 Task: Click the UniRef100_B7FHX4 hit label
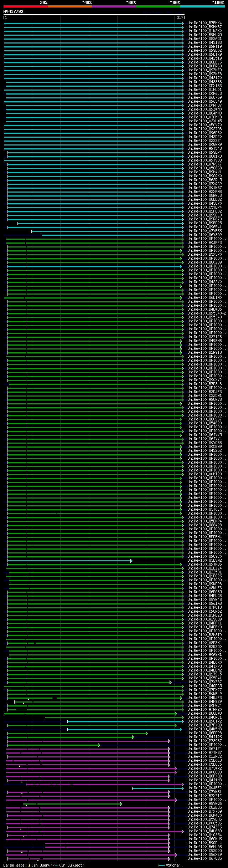click(x=204, y=23)
